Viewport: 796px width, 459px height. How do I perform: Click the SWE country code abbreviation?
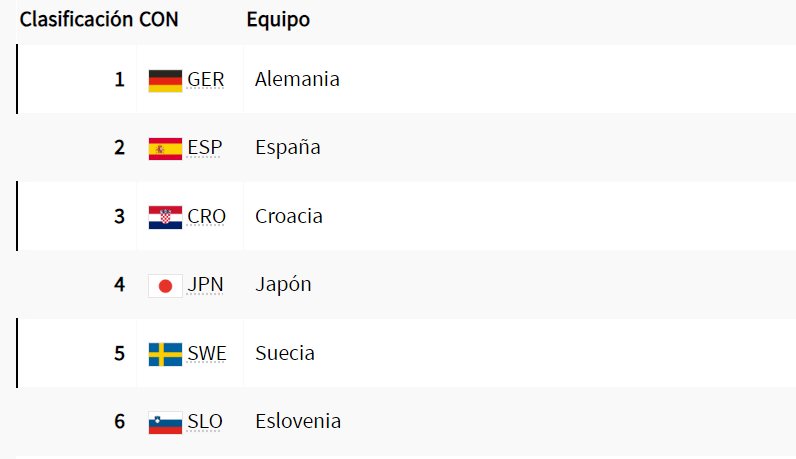pos(207,354)
